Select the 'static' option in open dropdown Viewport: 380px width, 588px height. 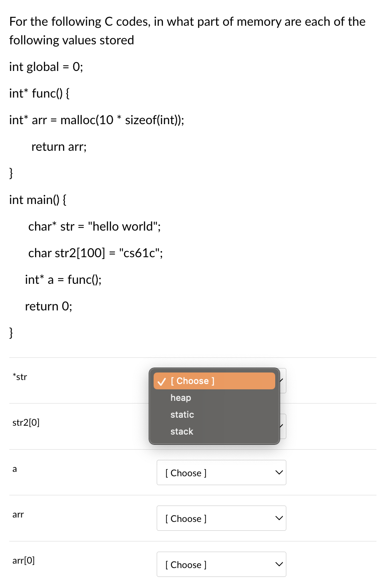[214, 415]
